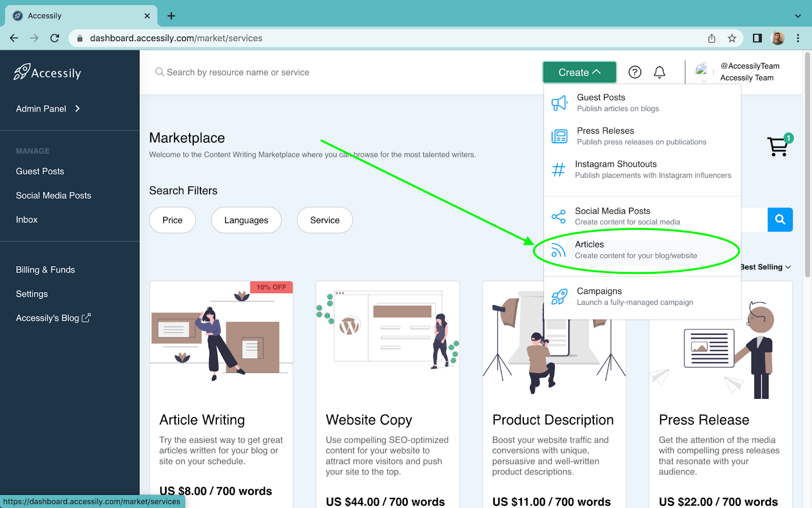Click the Social Media Posts share icon
This screenshot has width=812, height=508.
[x=558, y=216]
